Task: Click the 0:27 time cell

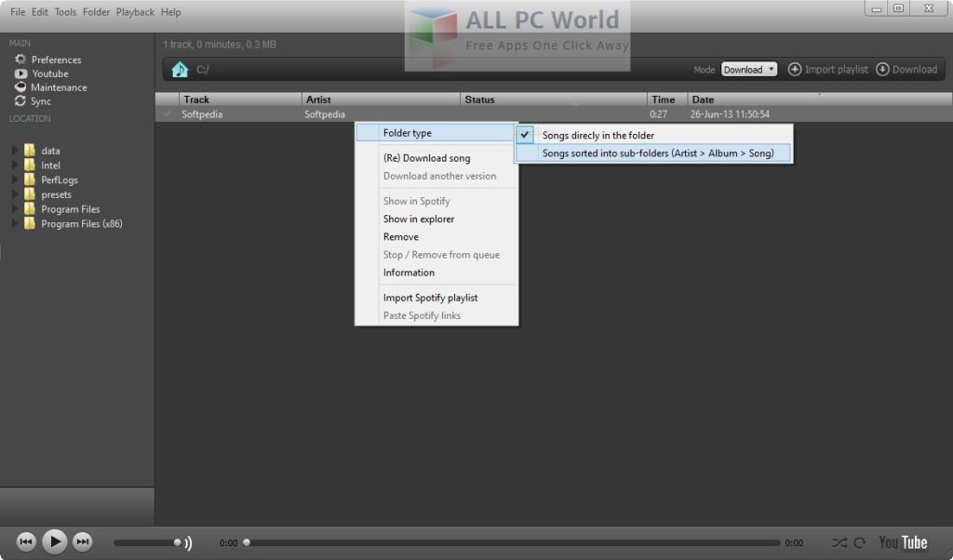Action: click(658, 114)
